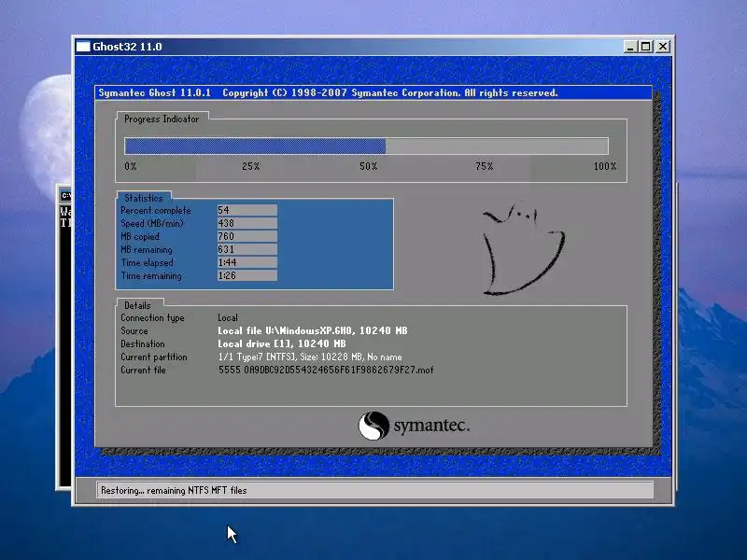Close the Ghost32 11.0 window
The height and width of the screenshot is (560, 747).
663,47
